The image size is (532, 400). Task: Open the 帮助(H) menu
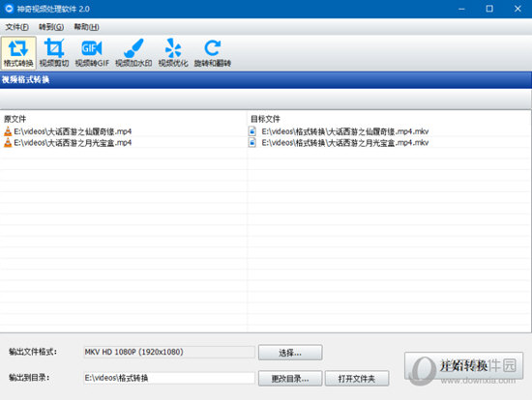tap(86, 27)
